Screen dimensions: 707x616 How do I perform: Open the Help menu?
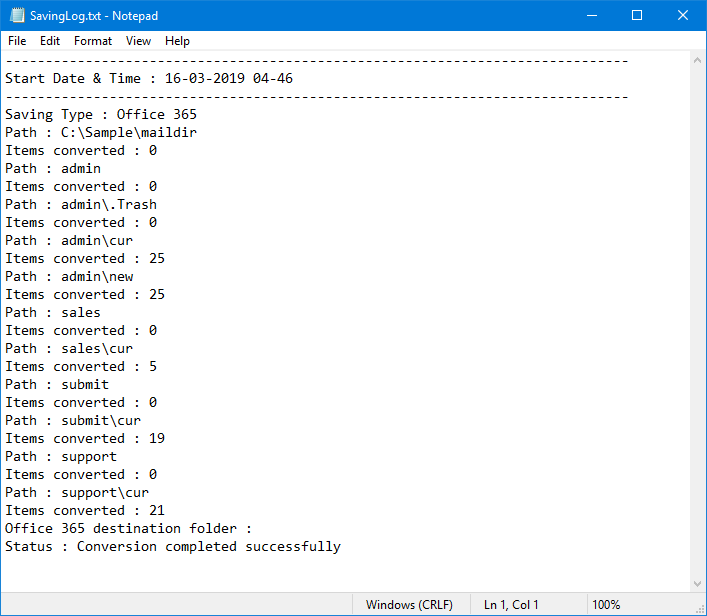coord(177,41)
